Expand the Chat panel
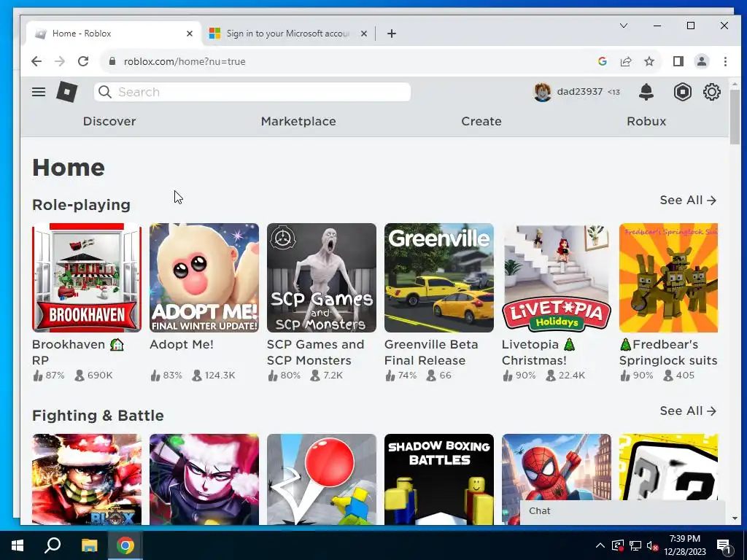 click(x=622, y=511)
